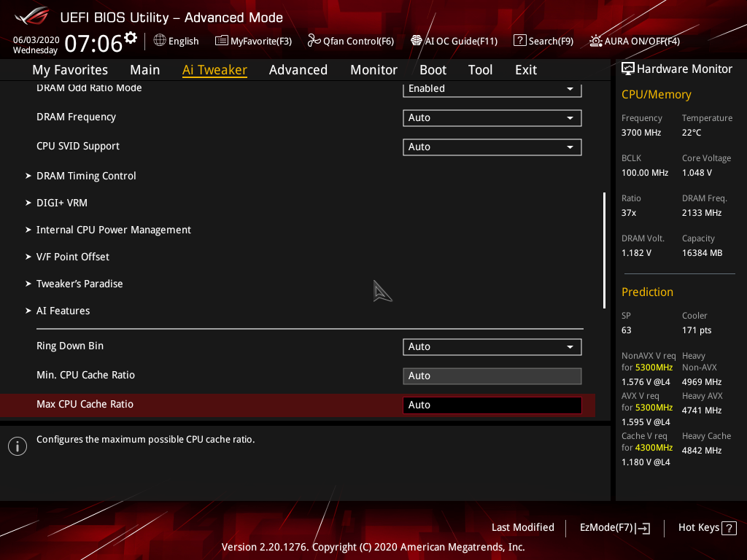This screenshot has height=560, width=747.
Task: Open Tweaker's Paradise submenu
Action: click(x=80, y=284)
